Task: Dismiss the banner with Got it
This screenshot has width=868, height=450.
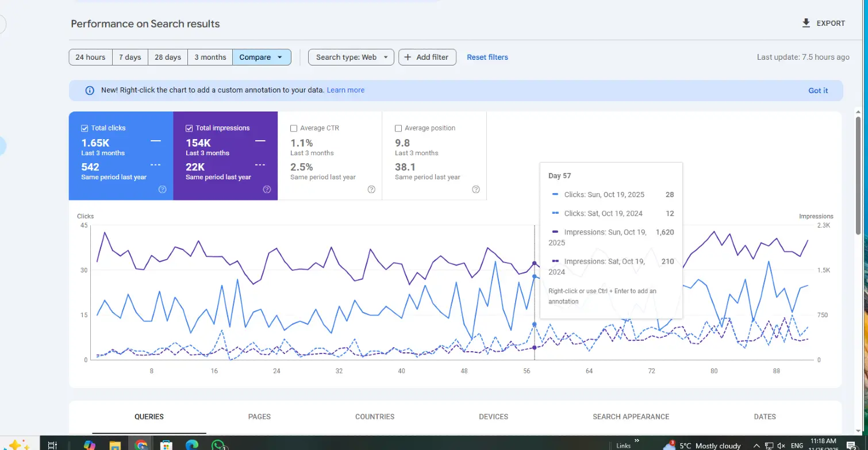Action: (x=818, y=90)
